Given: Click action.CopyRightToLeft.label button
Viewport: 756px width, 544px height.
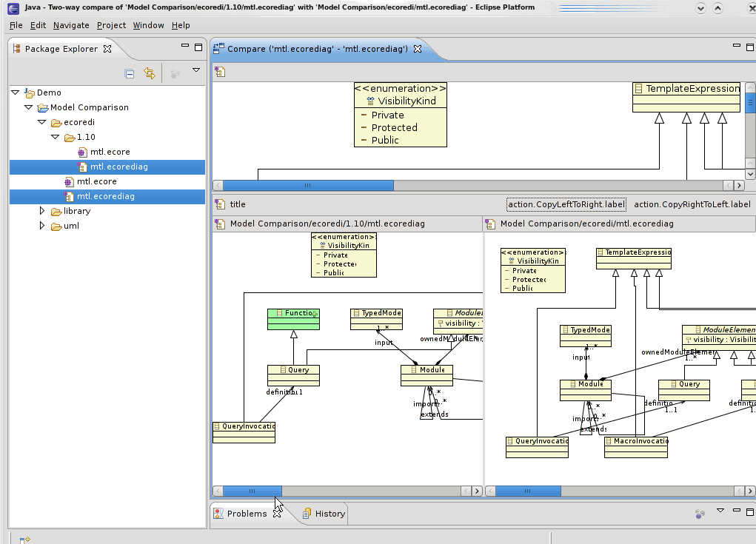Looking at the screenshot, I should 692,204.
